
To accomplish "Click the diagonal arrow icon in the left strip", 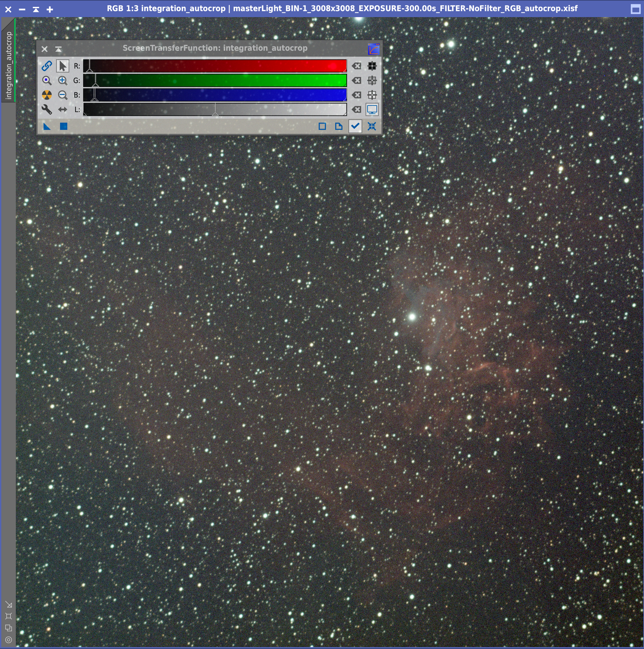I will click(9, 605).
